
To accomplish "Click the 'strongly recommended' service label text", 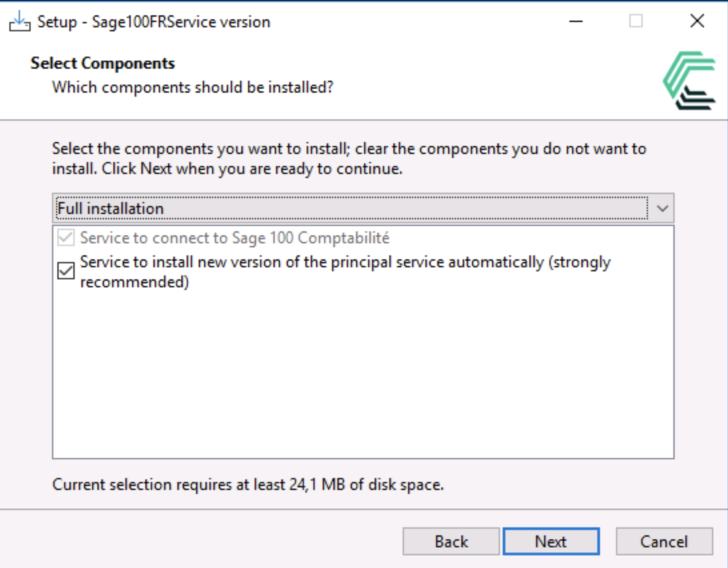I will (x=345, y=271).
